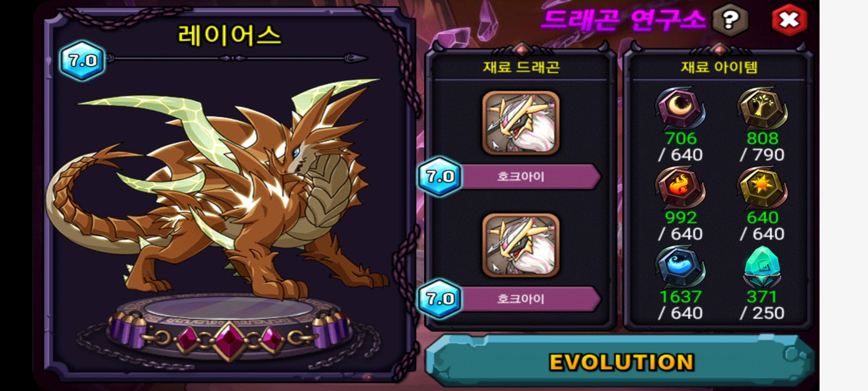Tap the 7.0 level badge beside 레이어스

click(x=82, y=60)
